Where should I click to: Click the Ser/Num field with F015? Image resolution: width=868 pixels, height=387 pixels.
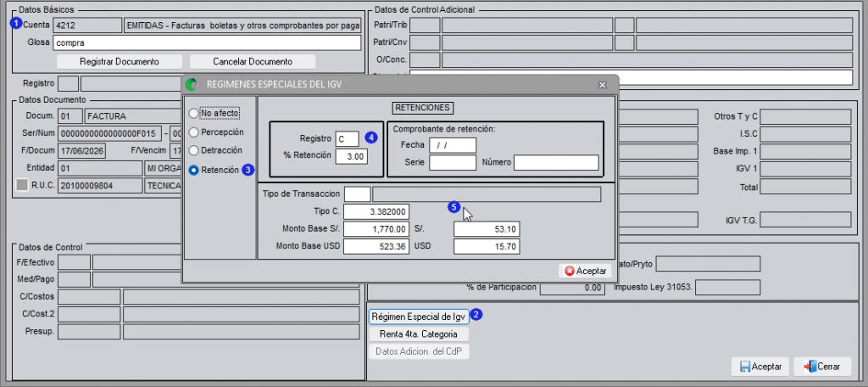109,133
